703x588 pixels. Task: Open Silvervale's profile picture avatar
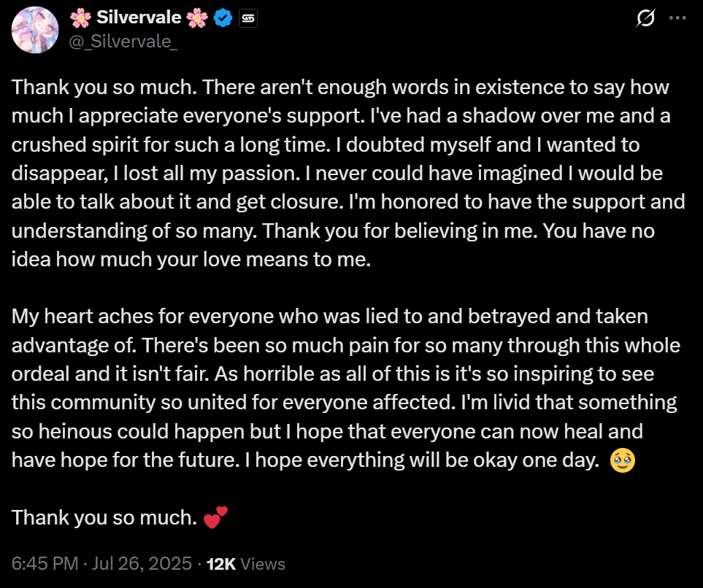pyautogui.click(x=35, y=30)
